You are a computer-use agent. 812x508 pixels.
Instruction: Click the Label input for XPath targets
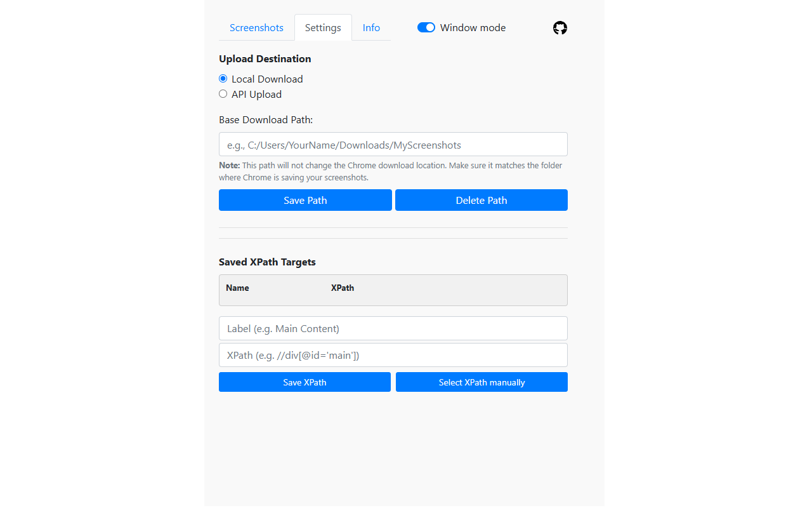point(393,328)
